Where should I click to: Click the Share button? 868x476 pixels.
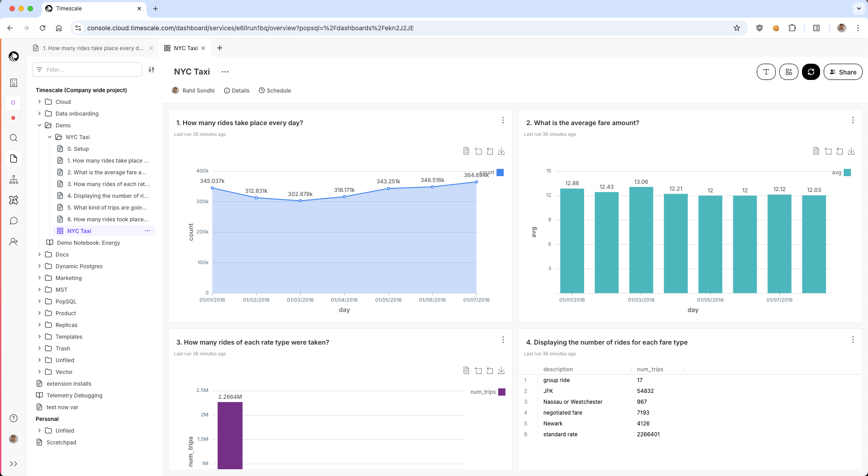point(843,72)
